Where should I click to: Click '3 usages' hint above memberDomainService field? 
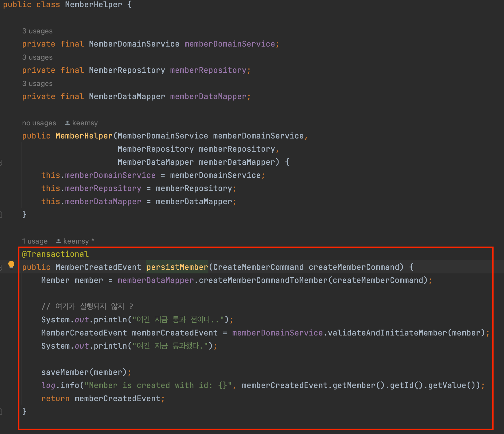point(37,31)
